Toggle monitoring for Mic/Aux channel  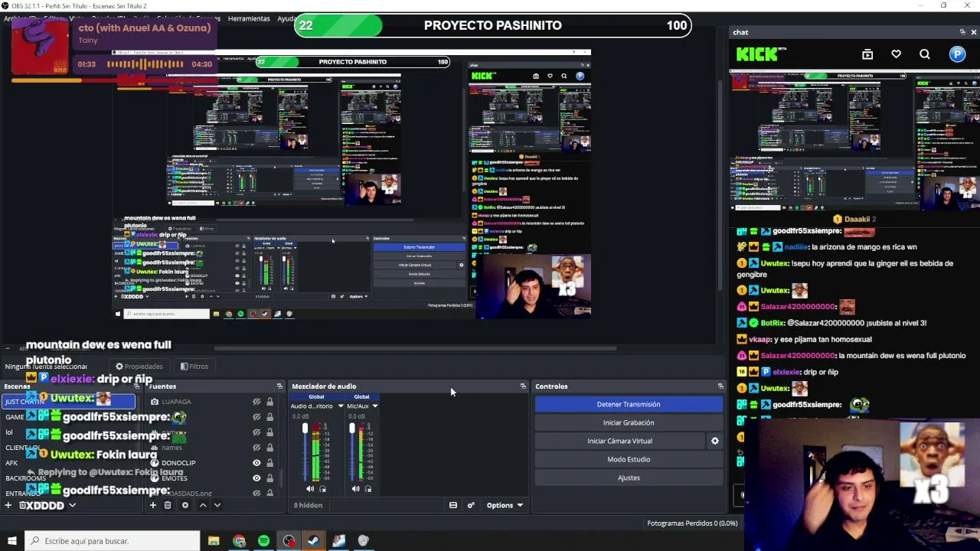368,489
